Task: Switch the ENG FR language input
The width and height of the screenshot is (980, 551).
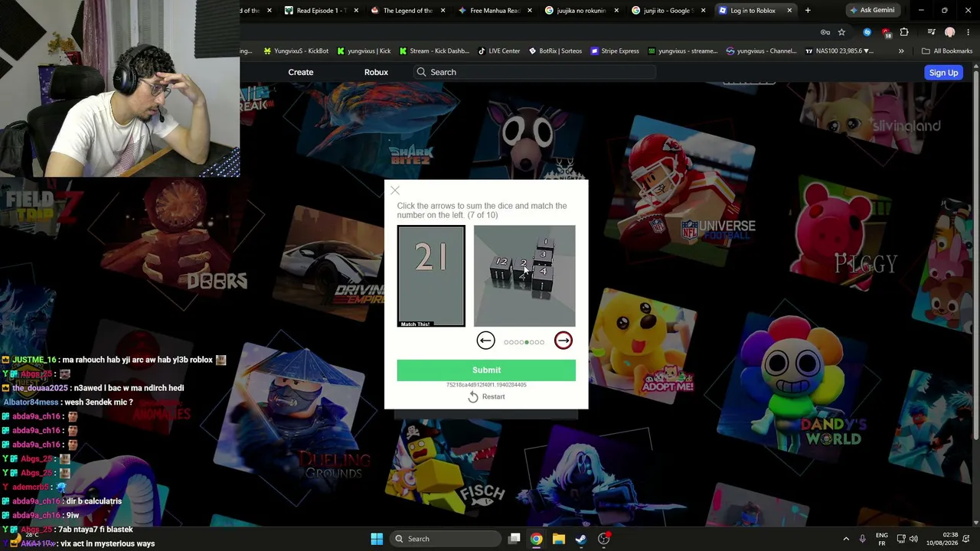Action: (882, 539)
